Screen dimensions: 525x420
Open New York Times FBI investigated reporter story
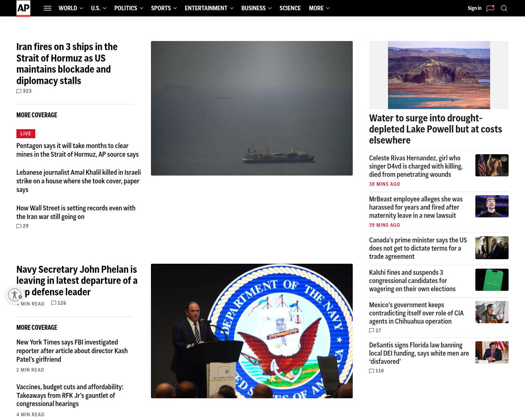click(72, 351)
